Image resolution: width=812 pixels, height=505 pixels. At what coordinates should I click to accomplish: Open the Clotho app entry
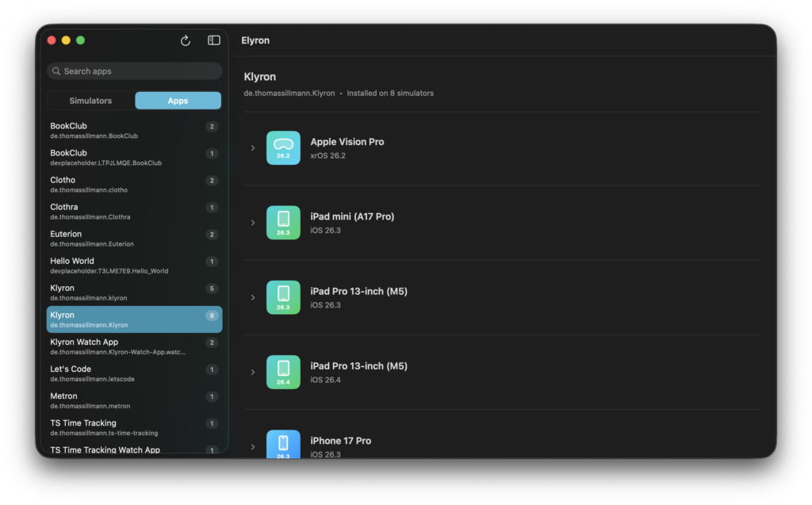[135, 185]
